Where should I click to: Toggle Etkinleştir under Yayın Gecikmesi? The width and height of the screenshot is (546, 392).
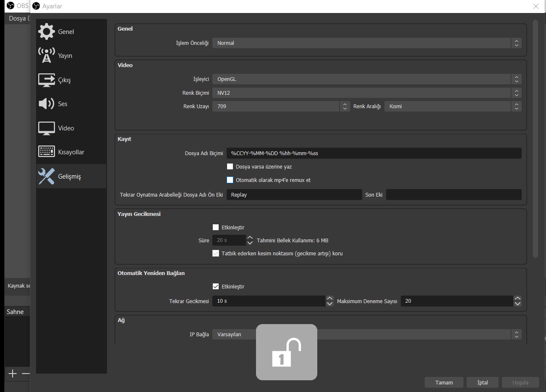(216, 227)
